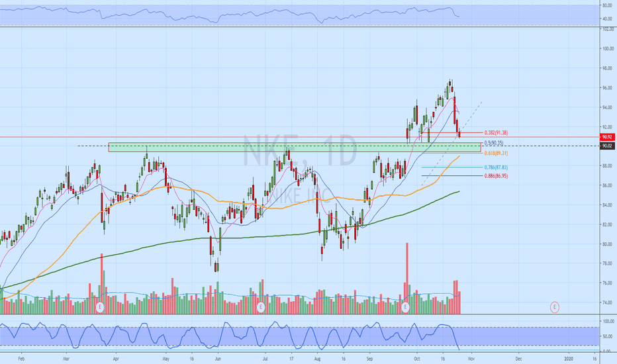Click the 98.00 price axis label
This screenshot has height=364, width=617.
click(x=607, y=68)
